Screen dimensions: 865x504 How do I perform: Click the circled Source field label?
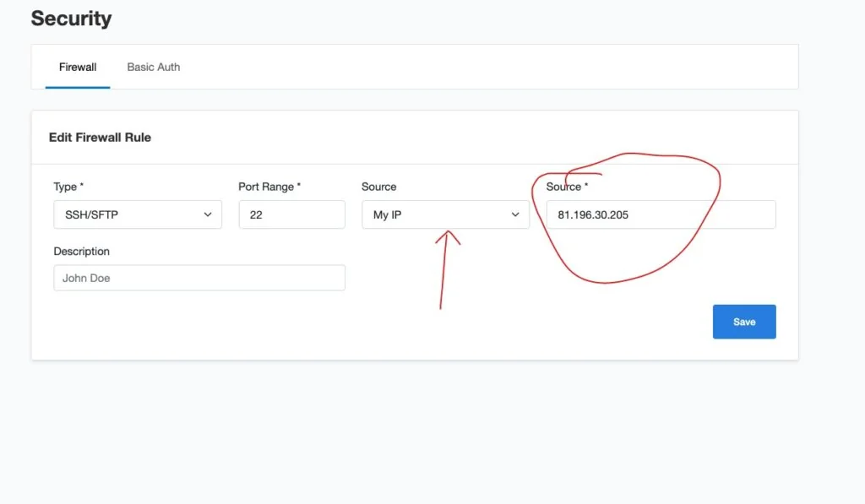tap(569, 187)
